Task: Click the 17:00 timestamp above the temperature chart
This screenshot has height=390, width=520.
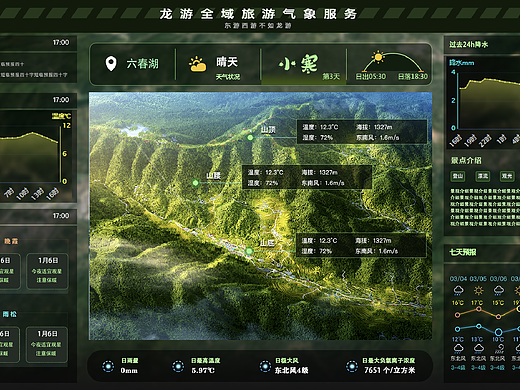Action: tap(61, 100)
